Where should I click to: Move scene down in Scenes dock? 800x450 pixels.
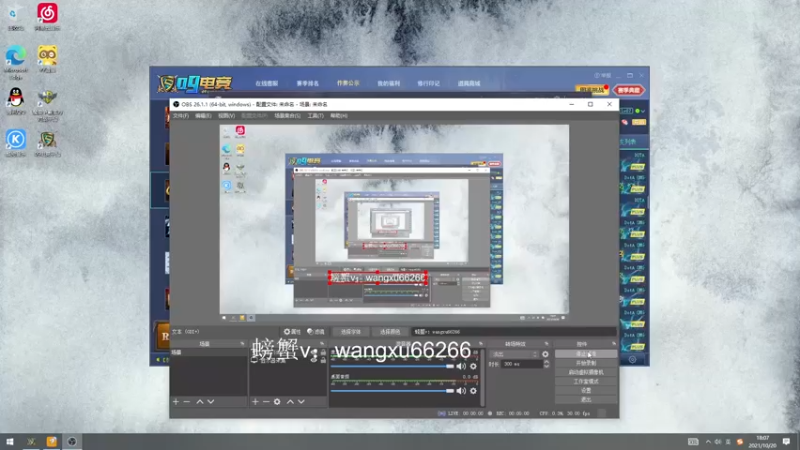coord(211,402)
